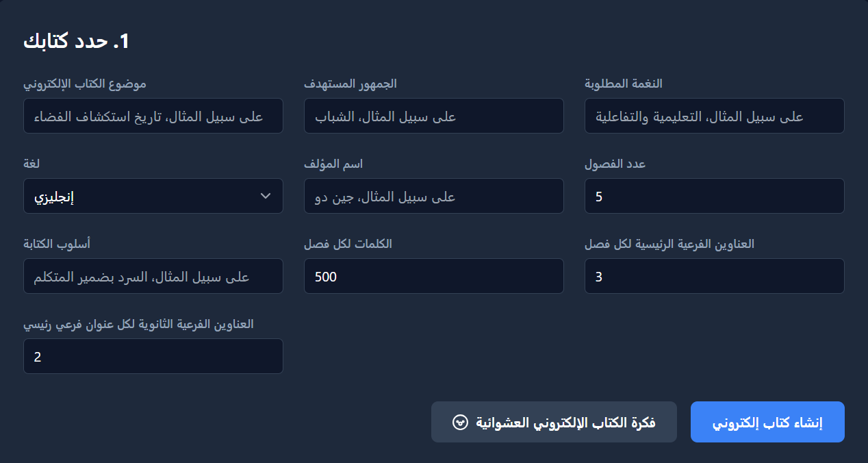Screen dimensions: 868x463
Task: Click the chevron arrow in the language selector
Action: pos(266,197)
